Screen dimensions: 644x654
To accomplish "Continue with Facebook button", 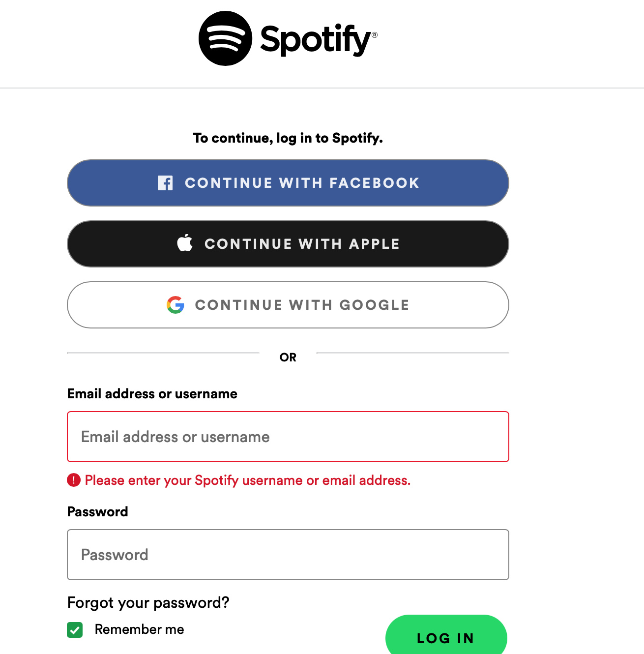I will pos(288,183).
